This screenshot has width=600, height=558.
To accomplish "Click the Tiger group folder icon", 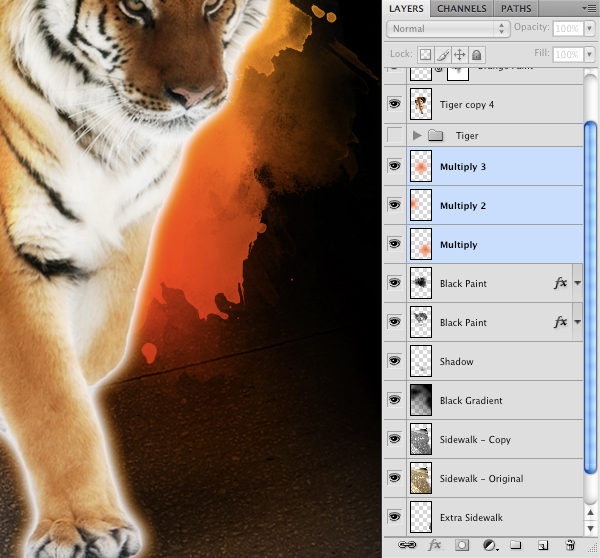I will pos(435,135).
